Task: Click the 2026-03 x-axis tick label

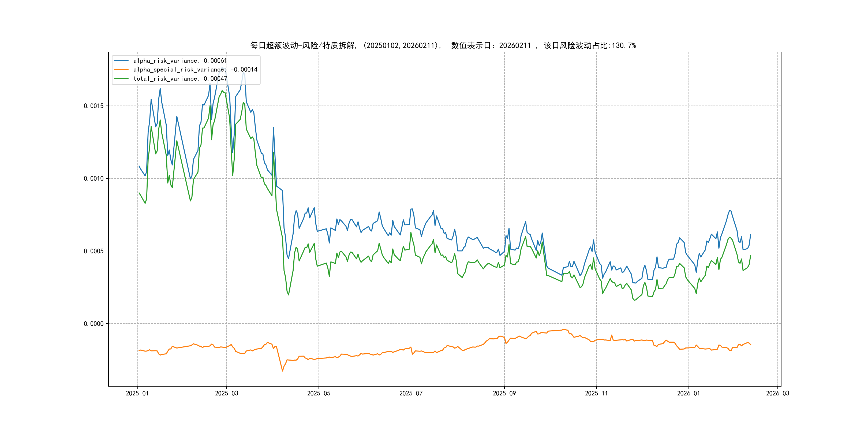Action: point(777,394)
